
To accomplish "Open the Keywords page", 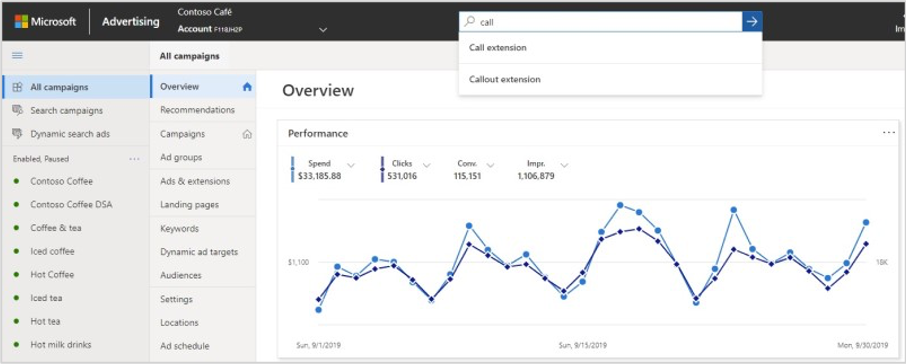I will click(179, 229).
